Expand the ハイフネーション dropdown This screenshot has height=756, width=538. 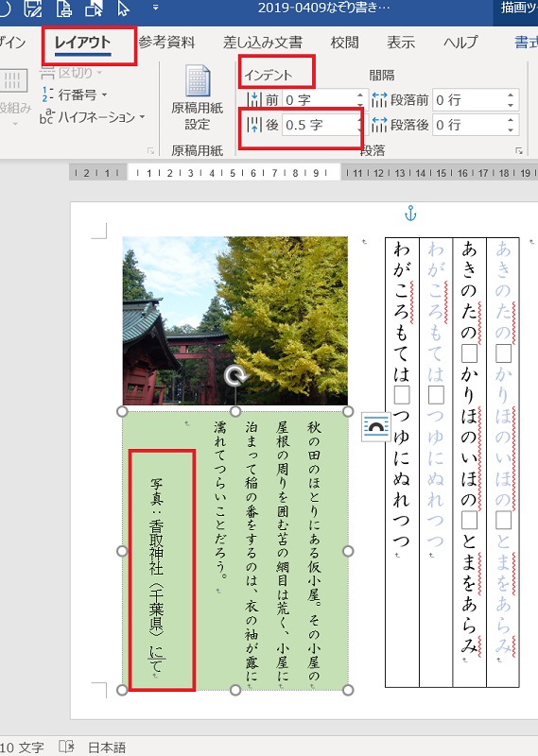coord(92,116)
